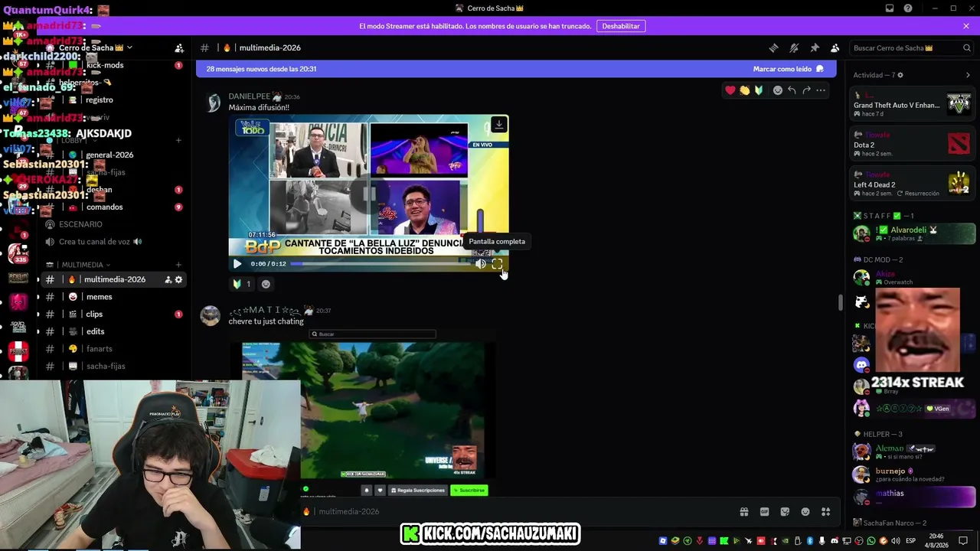This screenshot has width=980, height=551.
Task: Dismiss the Streamer mode banner
Action: point(966,26)
